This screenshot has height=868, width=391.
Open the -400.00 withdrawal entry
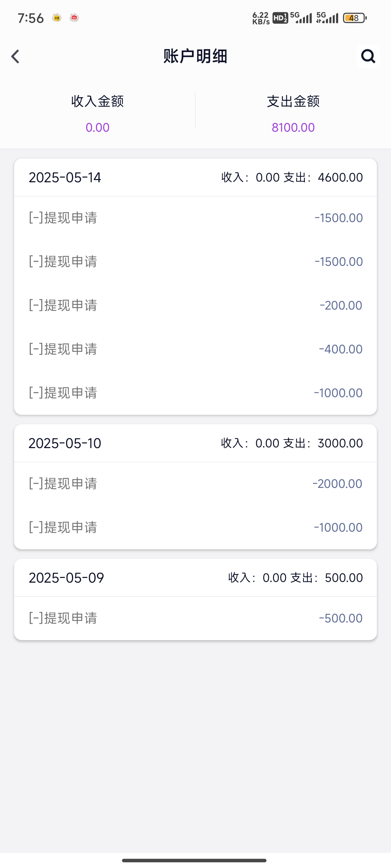[195, 349]
